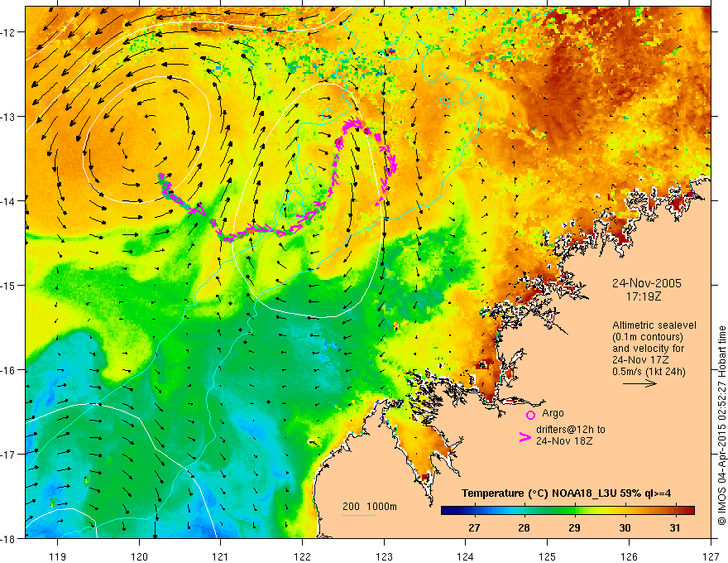The height and width of the screenshot is (563, 728).
Task: Select the '24-Nov-2005' date text
Action: tap(647, 283)
